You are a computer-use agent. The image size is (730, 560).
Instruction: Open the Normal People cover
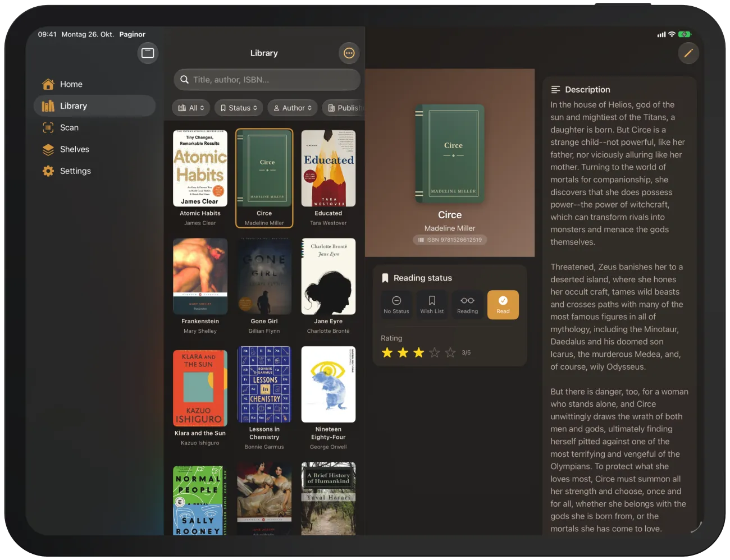click(x=200, y=500)
